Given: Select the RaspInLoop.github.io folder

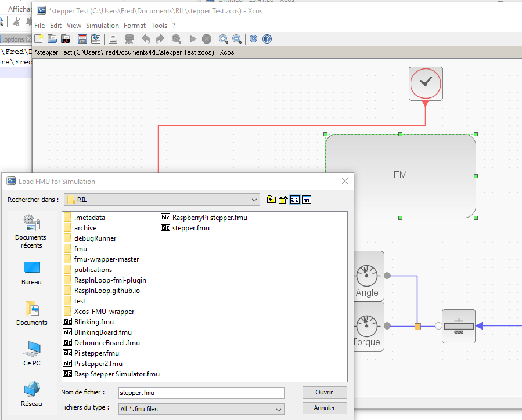Looking at the screenshot, I should click(102, 291).
